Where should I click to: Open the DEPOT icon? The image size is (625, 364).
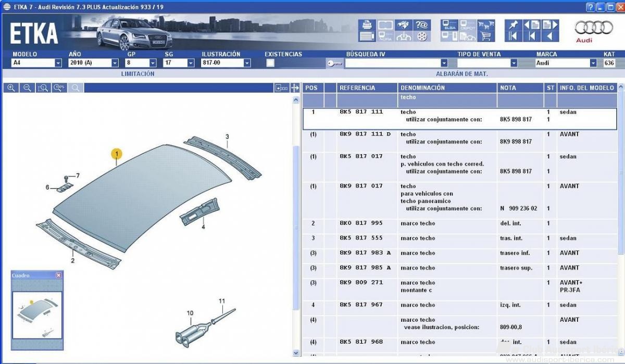(x=468, y=25)
